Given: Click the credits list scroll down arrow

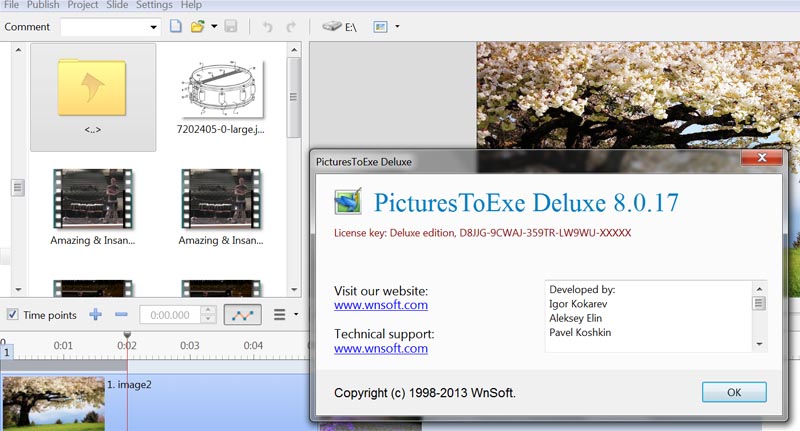Looking at the screenshot, I should (759, 344).
